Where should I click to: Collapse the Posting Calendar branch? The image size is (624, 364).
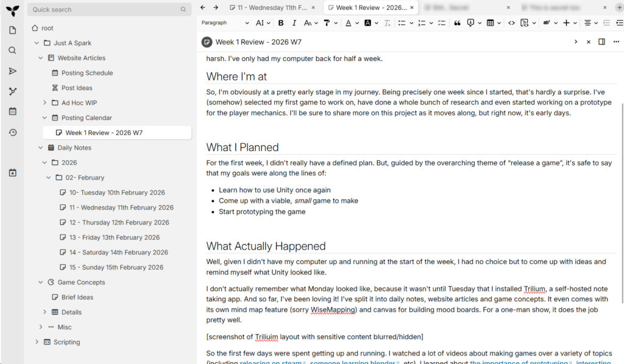click(44, 117)
